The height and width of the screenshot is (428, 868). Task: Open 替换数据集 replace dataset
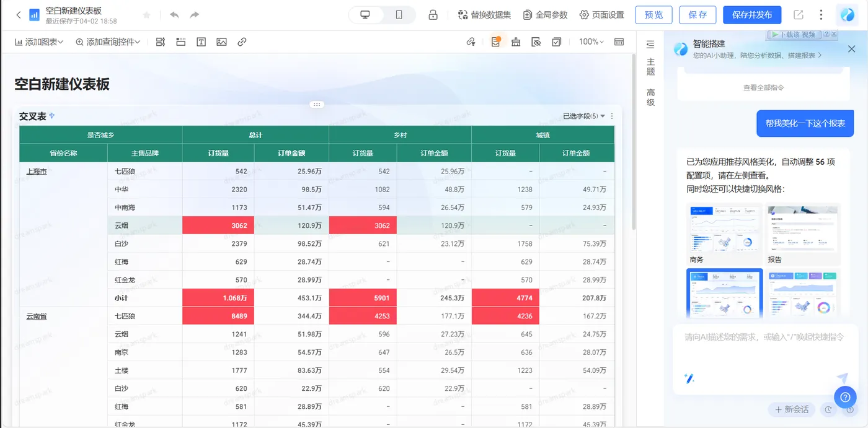(484, 15)
